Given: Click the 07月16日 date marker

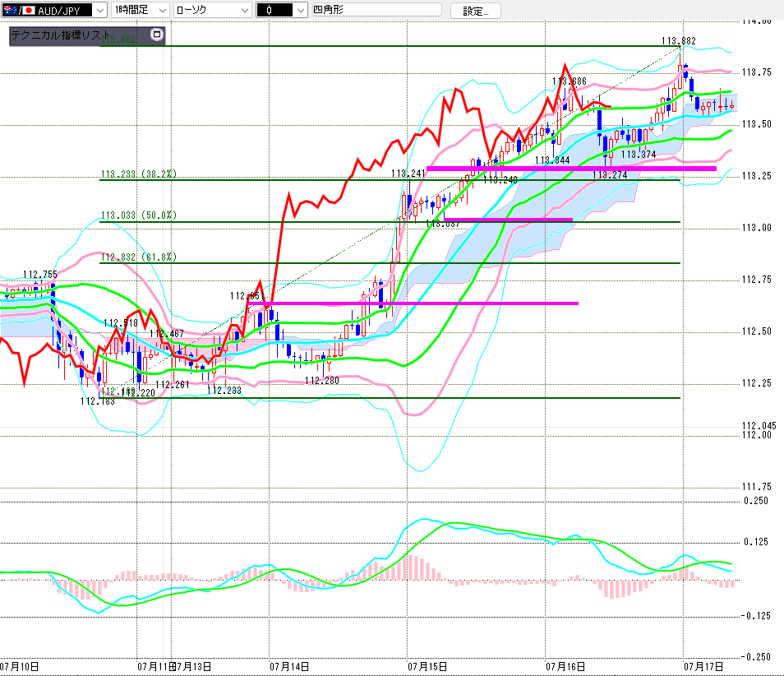Looking at the screenshot, I should click(565, 666).
